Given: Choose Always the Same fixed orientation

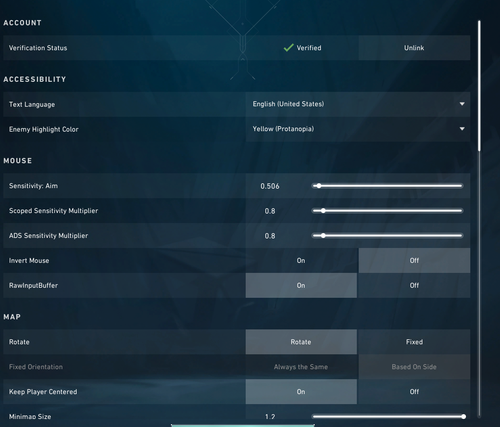Looking at the screenshot, I should [301, 367].
